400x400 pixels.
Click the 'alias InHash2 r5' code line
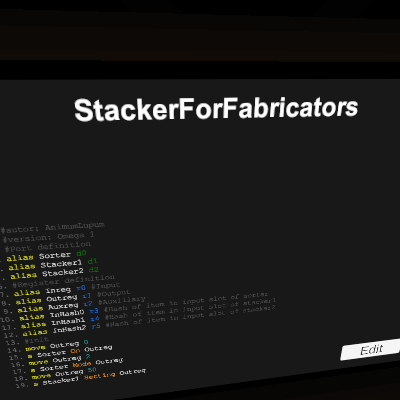pos(62,331)
